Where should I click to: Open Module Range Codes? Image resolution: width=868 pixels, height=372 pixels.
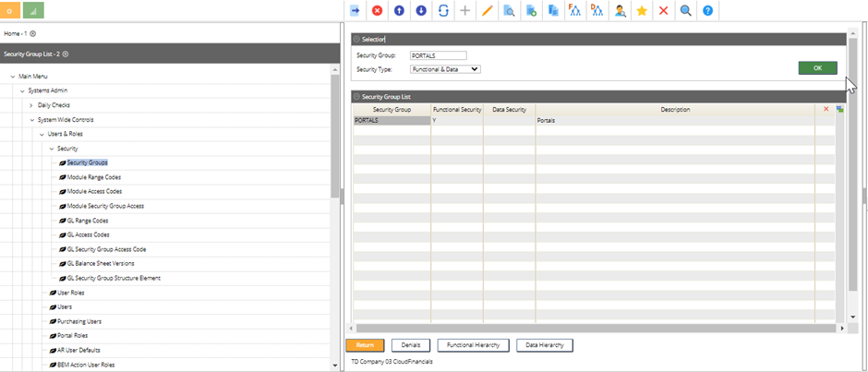[x=94, y=177]
